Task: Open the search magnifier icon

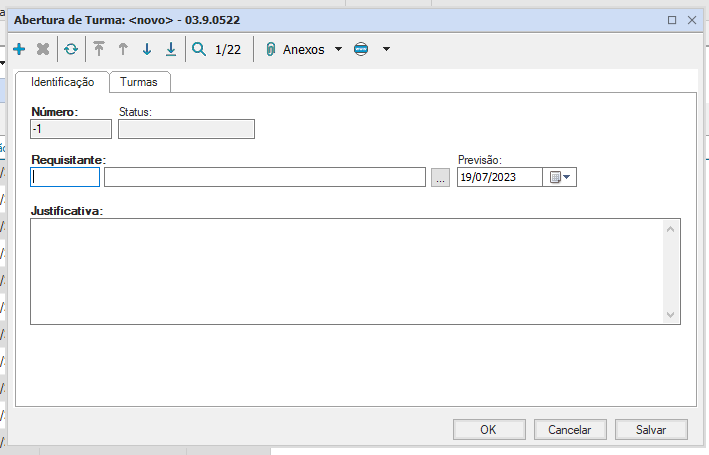Action: click(x=199, y=49)
